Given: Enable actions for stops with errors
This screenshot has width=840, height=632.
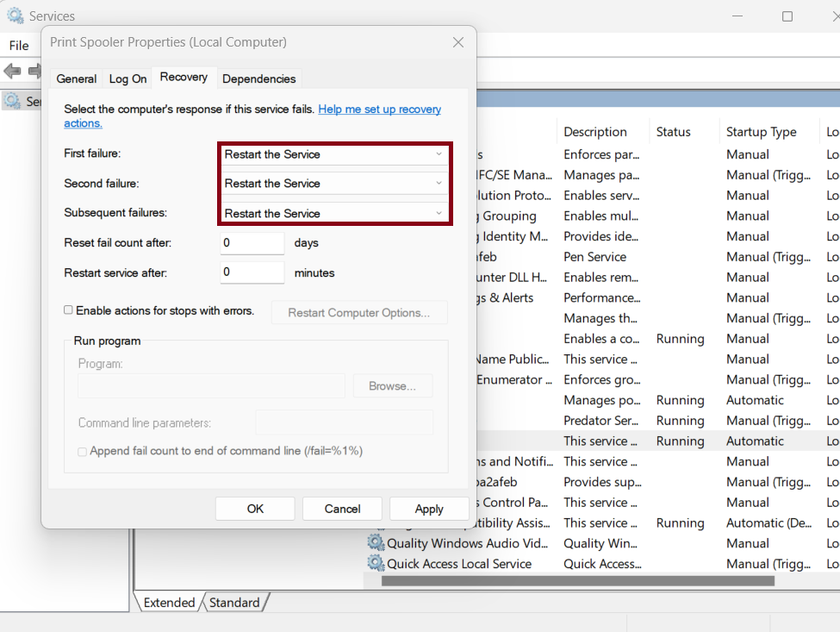Looking at the screenshot, I should 69,310.
